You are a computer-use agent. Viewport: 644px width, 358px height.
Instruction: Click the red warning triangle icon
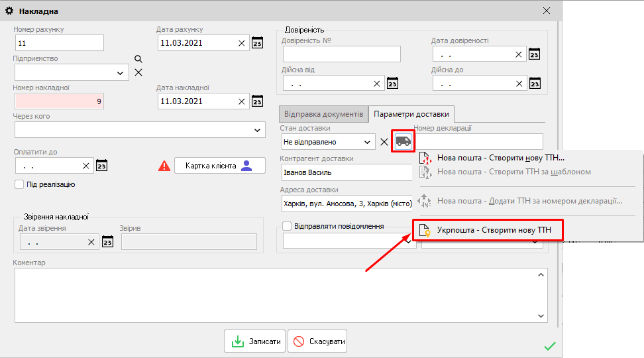click(164, 166)
